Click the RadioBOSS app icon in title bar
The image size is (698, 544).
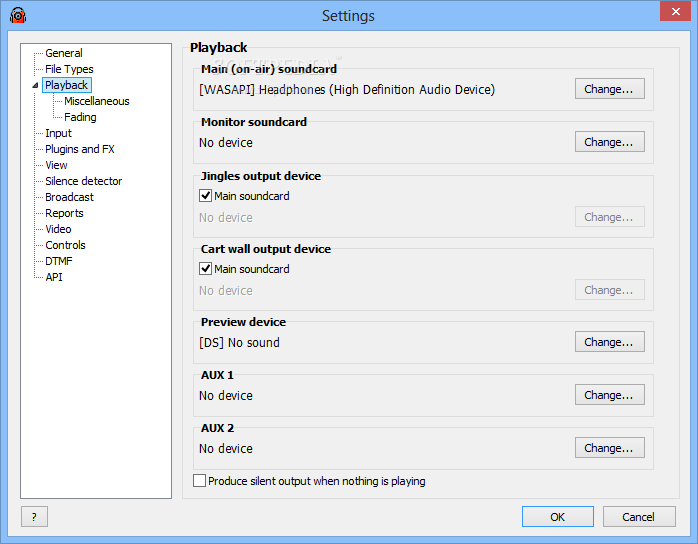click(x=18, y=15)
